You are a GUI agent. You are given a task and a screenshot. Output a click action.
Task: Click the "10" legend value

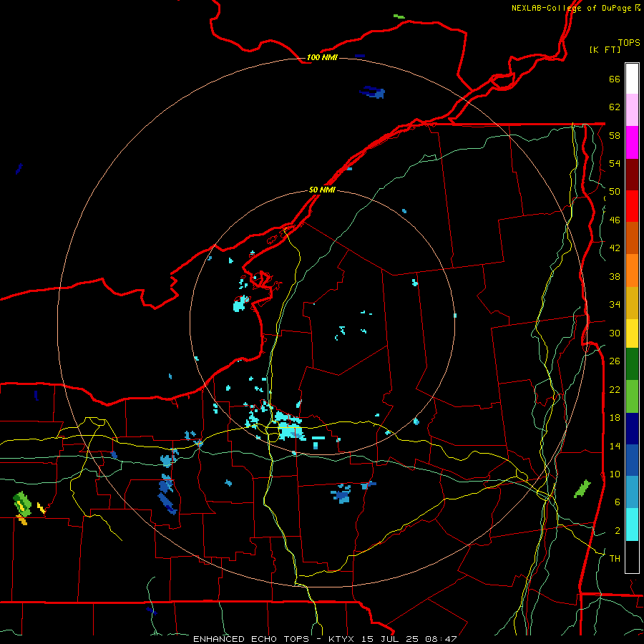[x=615, y=474]
